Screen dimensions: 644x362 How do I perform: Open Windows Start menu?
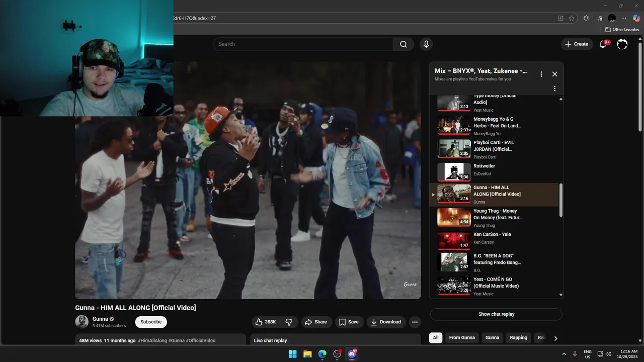(x=292, y=354)
